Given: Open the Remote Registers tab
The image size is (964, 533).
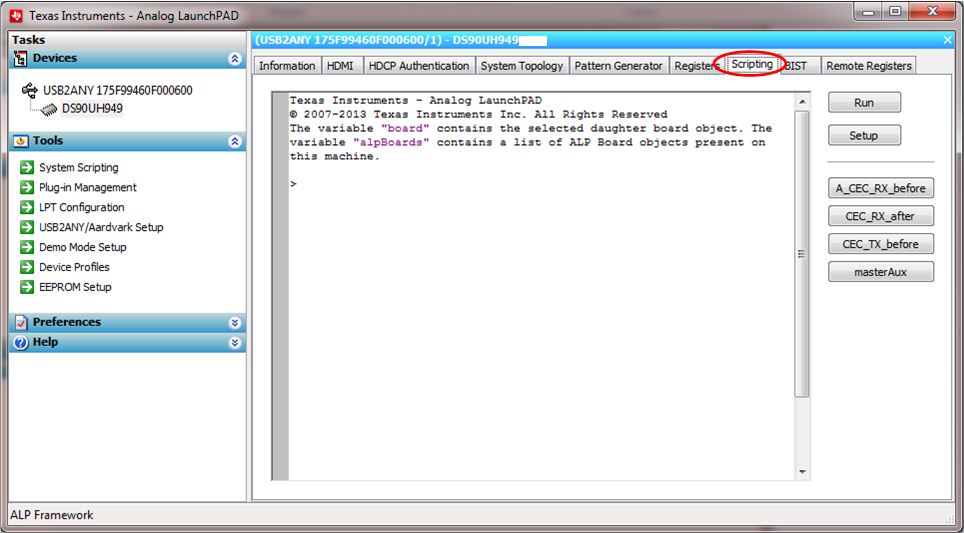Looking at the screenshot, I should click(x=869, y=66).
